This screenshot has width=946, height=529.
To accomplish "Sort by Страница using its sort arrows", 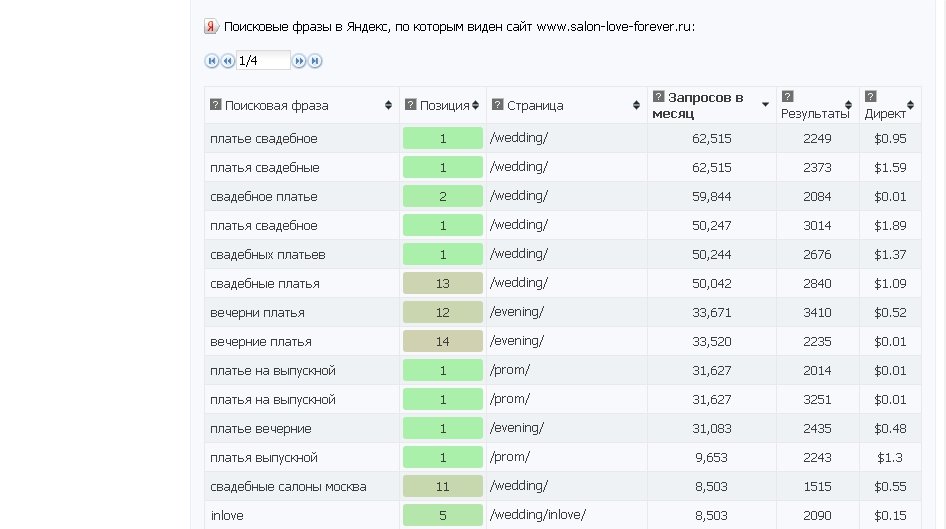I will 636,105.
